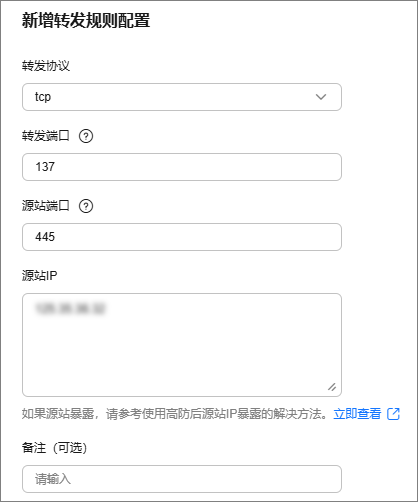Click the 新增转发规则配置 dialog title
This screenshot has height=502, width=418.
pyautogui.click(x=86, y=20)
